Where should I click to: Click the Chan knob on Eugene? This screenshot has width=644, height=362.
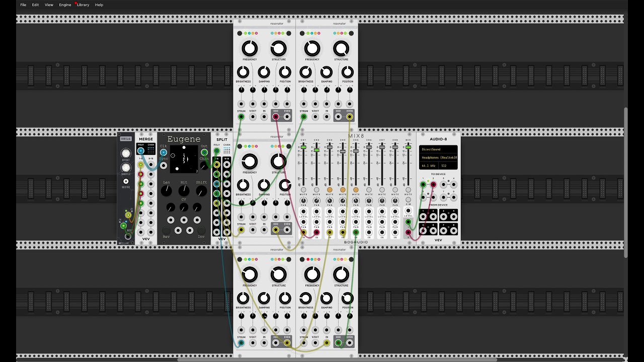click(203, 165)
